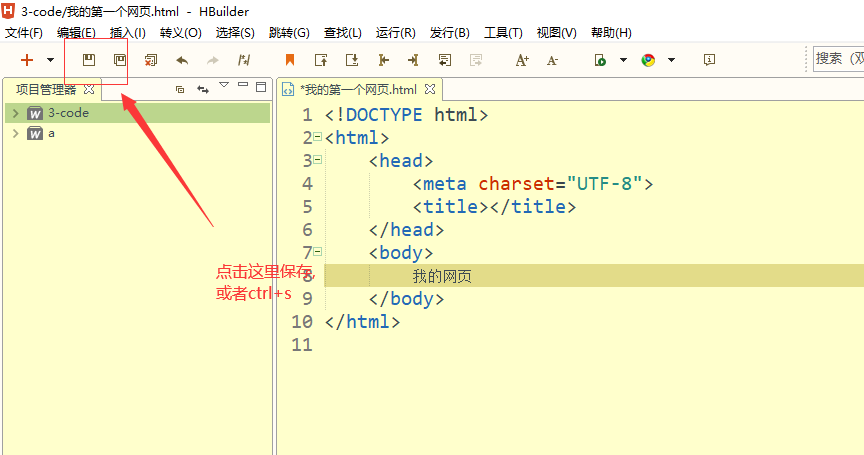
Task: Click the 搜索 search input field
Action: point(839,59)
